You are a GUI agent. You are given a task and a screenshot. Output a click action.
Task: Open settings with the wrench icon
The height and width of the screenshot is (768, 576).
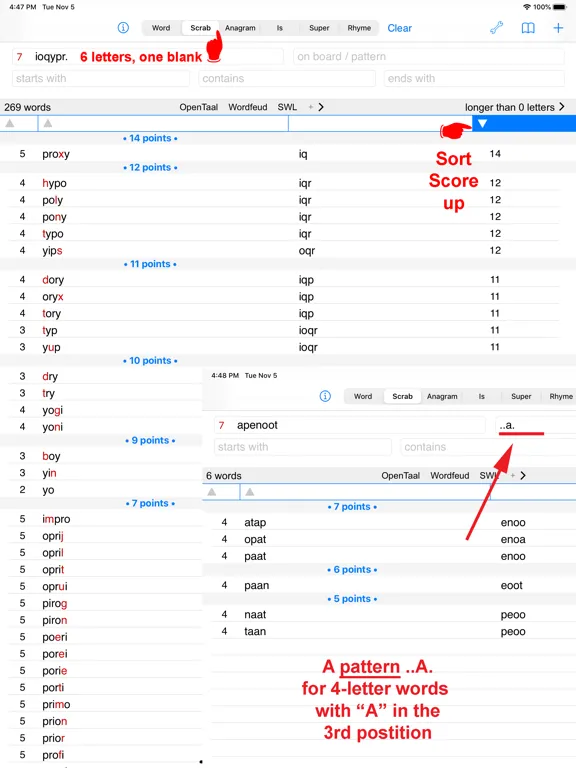pos(497,28)
